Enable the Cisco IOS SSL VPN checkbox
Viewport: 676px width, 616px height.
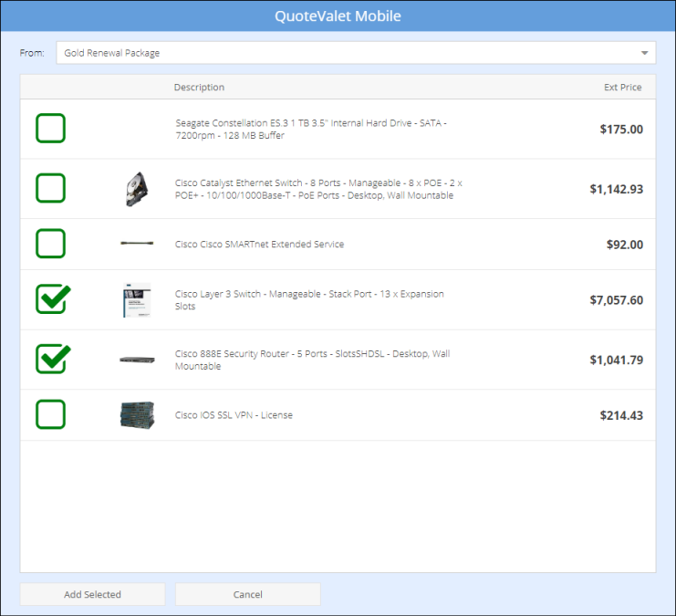click(x=51, y=415)
